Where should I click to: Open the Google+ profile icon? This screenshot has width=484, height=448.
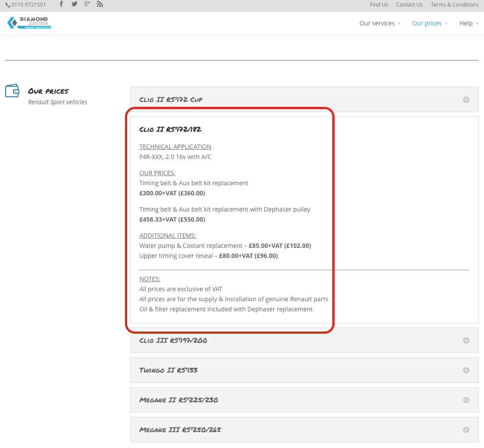[87, 4]
